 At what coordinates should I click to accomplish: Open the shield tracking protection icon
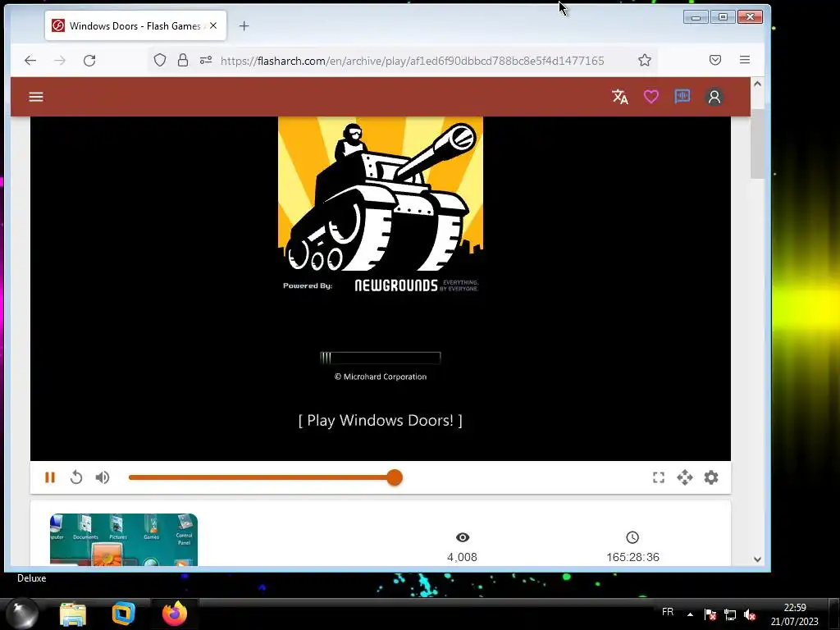coord(160,60)
